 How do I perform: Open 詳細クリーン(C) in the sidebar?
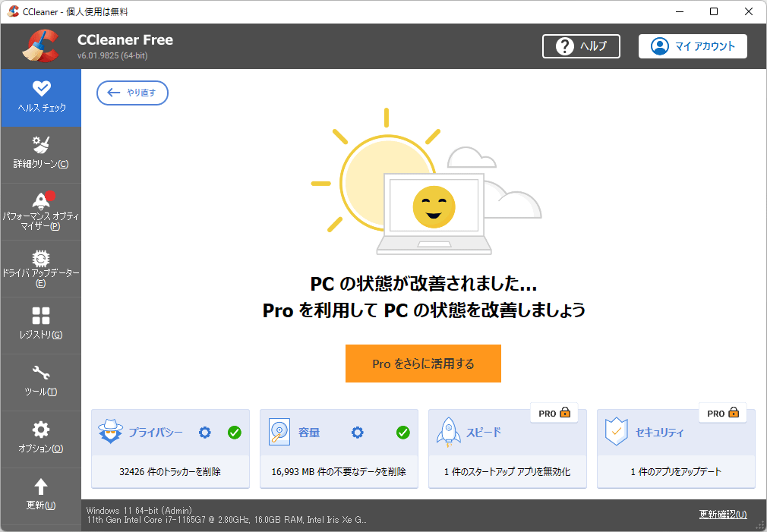click(x=41, y=155)
